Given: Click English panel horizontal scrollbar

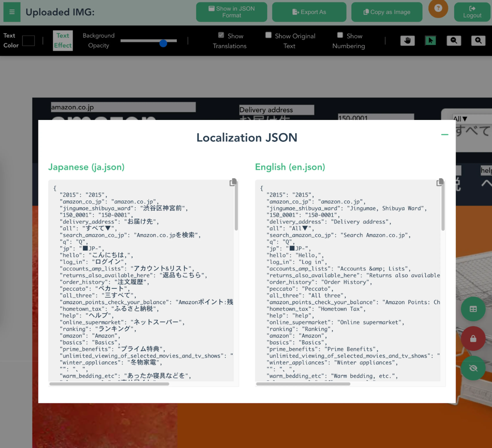Looking at the screenshot, I should point(303,384).
